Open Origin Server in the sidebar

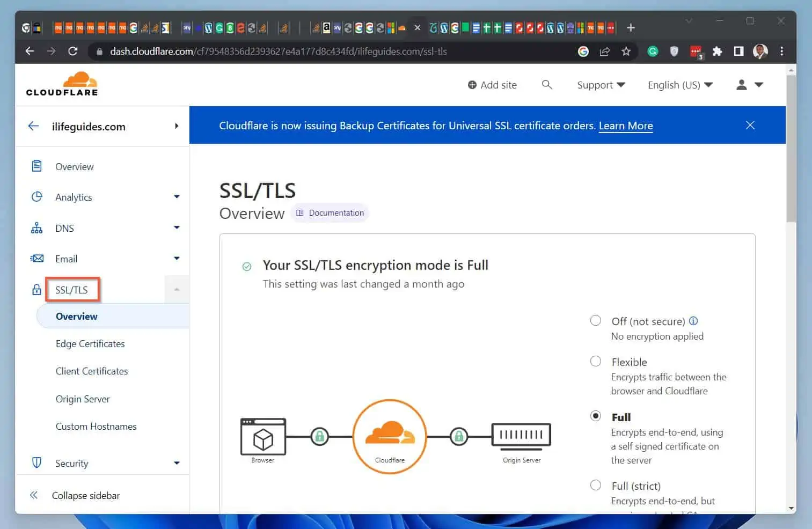(83, 399)
